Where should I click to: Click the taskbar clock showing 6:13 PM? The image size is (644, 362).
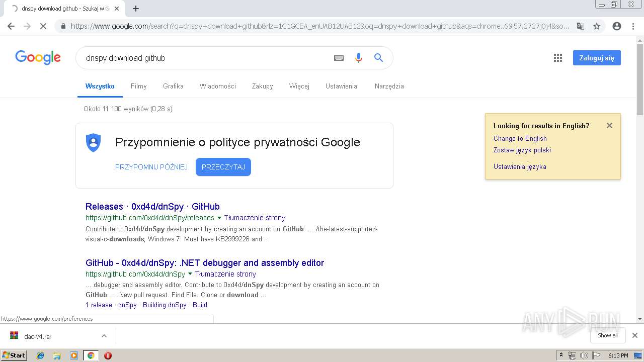618,355
